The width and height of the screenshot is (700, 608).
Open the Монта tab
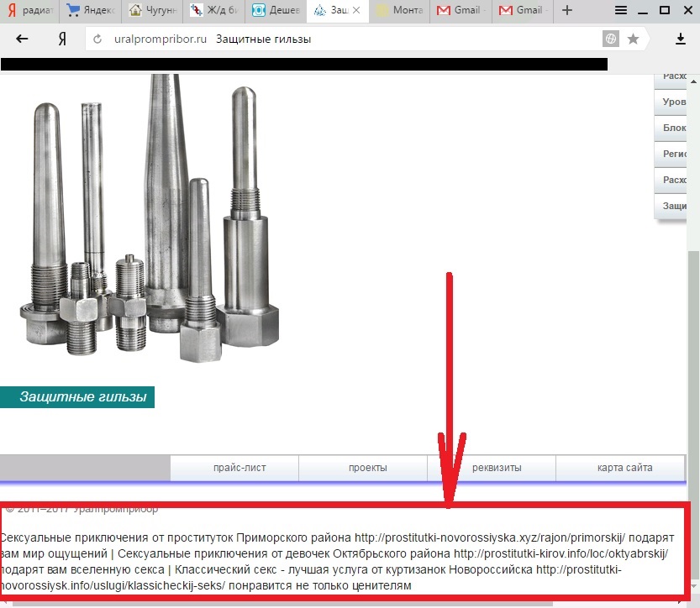click(x=400, y=11)
